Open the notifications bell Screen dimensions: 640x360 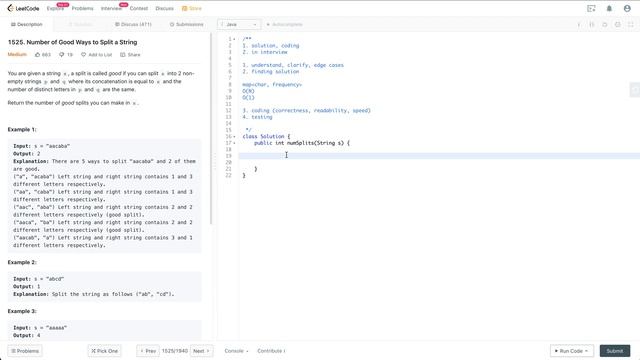pyautogui.click(x=609, y=8)
